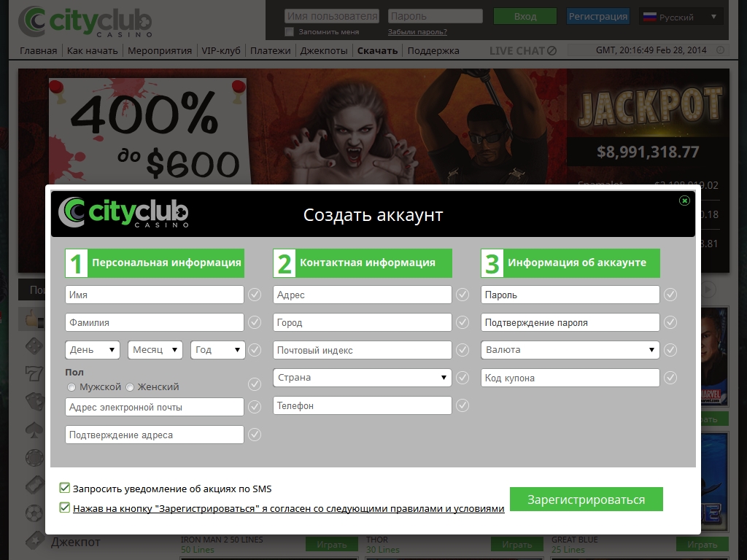Click validation checkmark beside Адрес field
747x560 pixels.
coord(462,295)
